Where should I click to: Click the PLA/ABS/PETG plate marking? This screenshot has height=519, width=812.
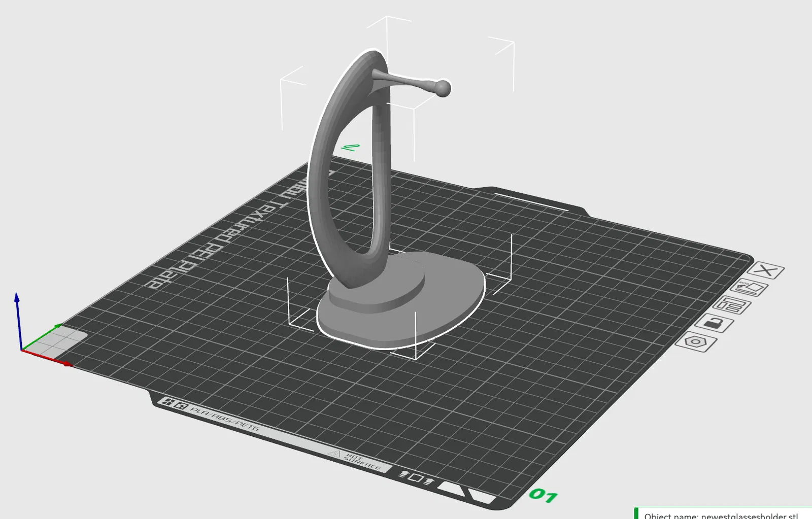[x=225, y=419]
